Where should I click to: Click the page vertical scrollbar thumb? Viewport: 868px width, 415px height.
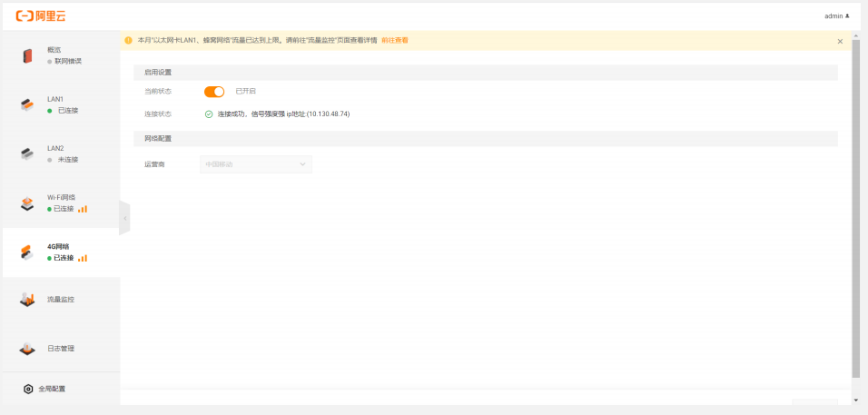coord(855,209)
